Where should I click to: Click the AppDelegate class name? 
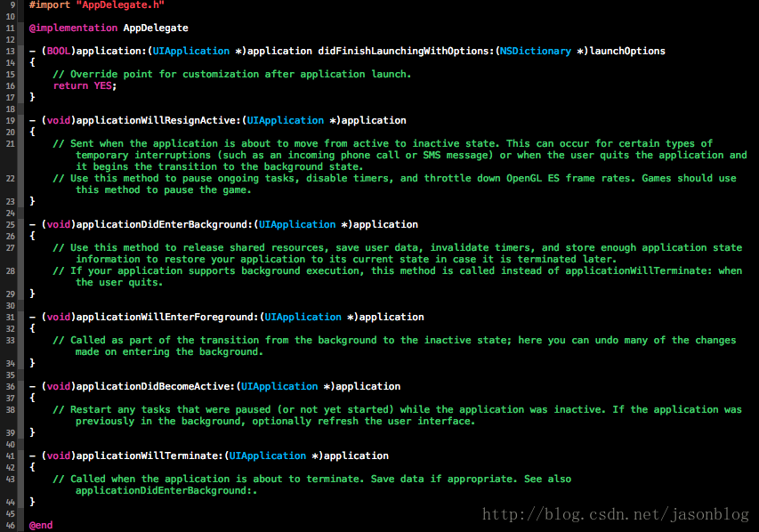(x=156, y=28)
